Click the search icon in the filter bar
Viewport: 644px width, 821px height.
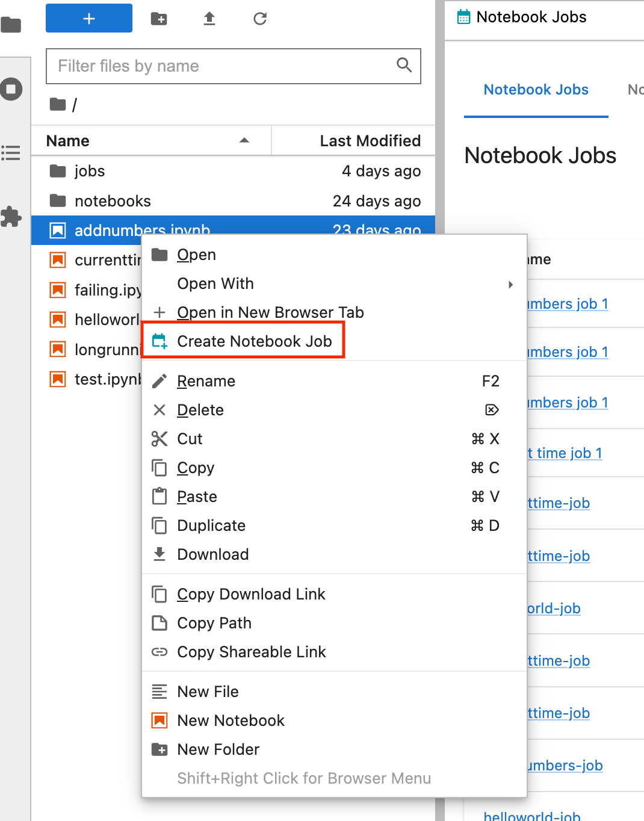click(x=403, y=65)
